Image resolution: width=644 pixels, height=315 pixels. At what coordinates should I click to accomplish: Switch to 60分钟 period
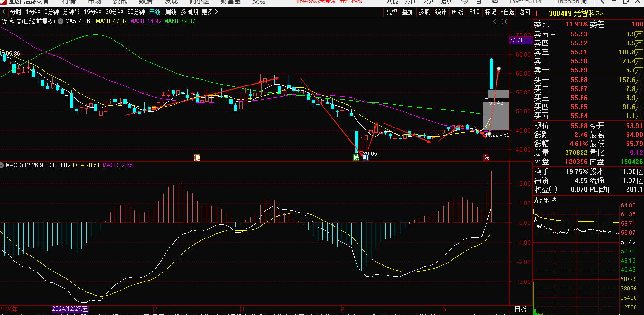[x=136, y=12]
